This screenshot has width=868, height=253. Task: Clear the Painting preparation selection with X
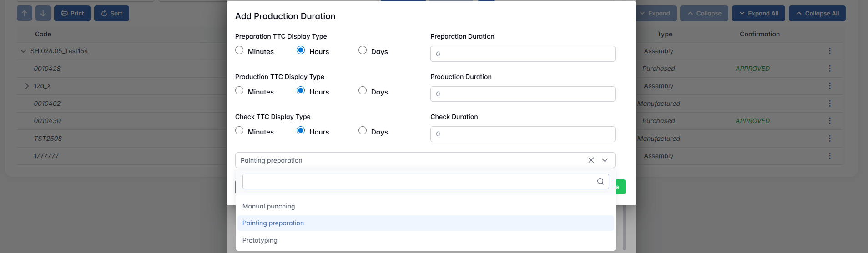tap(591, 160)
